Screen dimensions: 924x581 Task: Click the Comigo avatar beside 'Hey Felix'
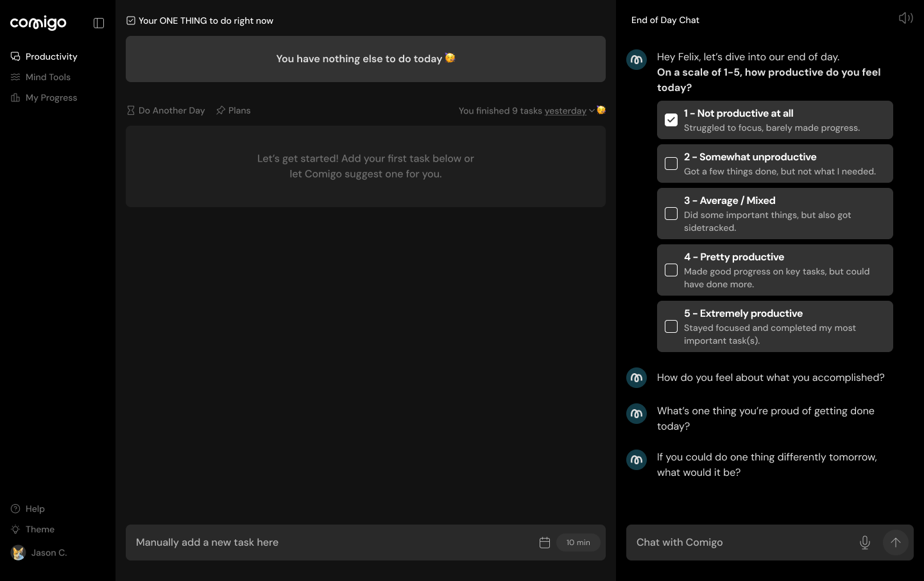tap(637, 60)
